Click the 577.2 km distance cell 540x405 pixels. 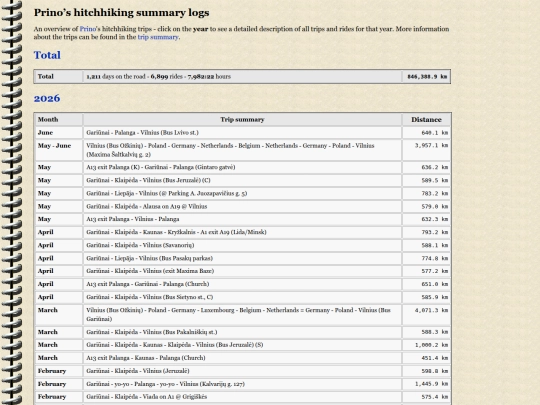pyautogui.click(x=426, y=271)
